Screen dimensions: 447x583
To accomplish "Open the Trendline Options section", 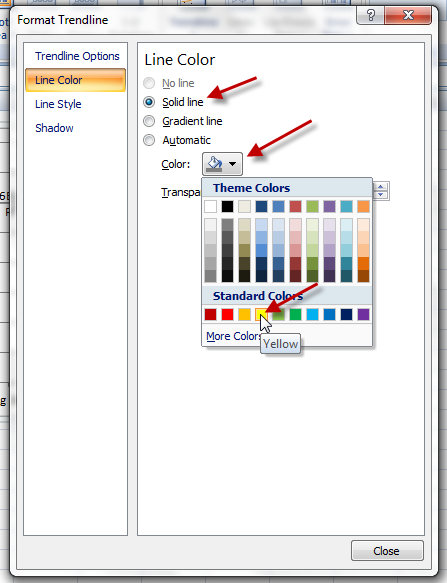I will [77, 56].
